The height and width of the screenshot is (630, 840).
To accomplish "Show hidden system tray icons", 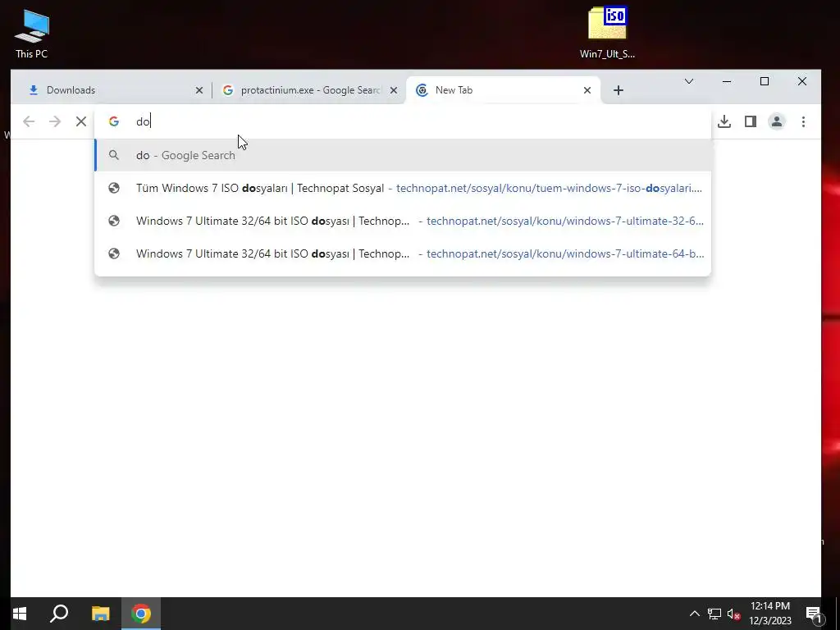I will pyautogui.click(x=694, y=614).
